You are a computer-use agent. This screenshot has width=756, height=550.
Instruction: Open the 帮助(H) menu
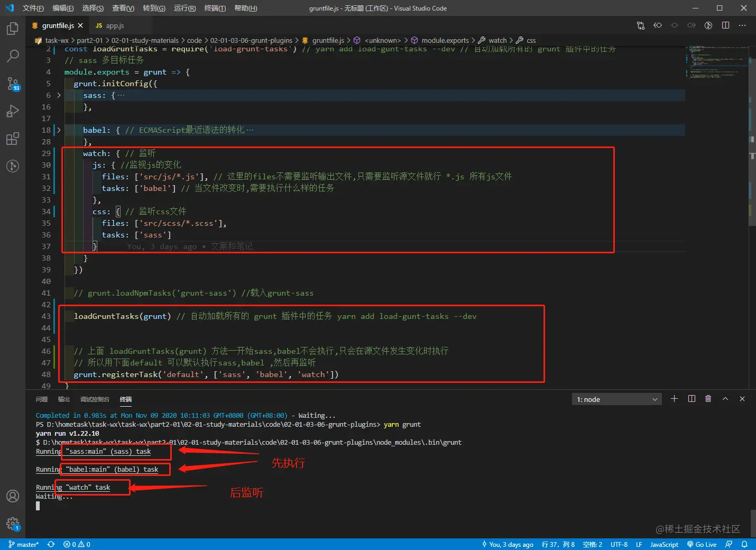(x=246, y=8)
